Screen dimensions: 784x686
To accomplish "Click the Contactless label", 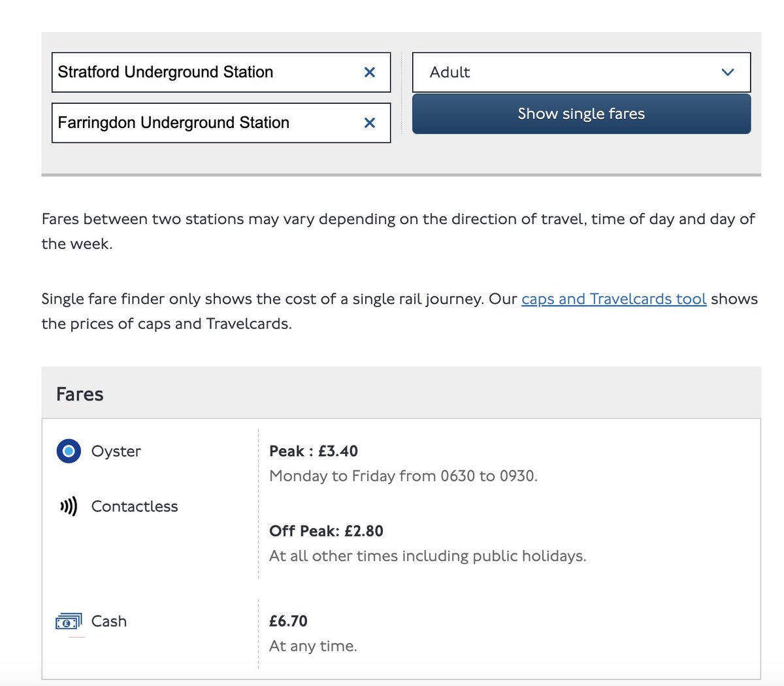I will [x=135, y=506].
